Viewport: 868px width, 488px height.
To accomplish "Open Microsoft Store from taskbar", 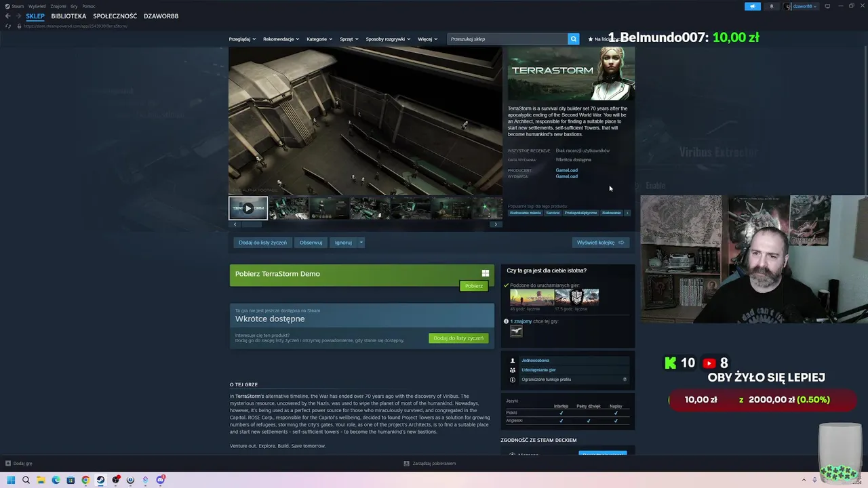I will pyautogui.click(x=71, y=480).
